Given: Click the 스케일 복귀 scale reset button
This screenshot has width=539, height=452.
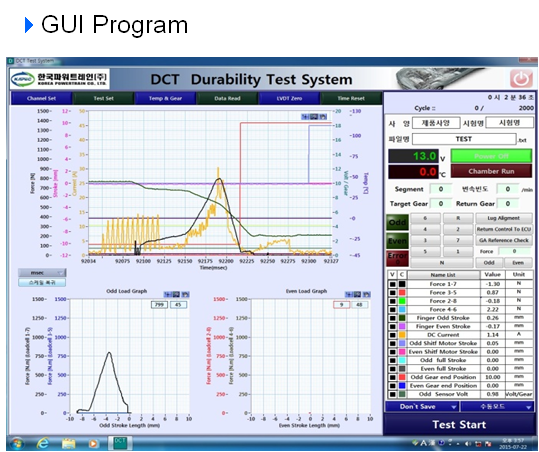Looking at the screenshot, I should pyautogui.click(x=42, y=283).
